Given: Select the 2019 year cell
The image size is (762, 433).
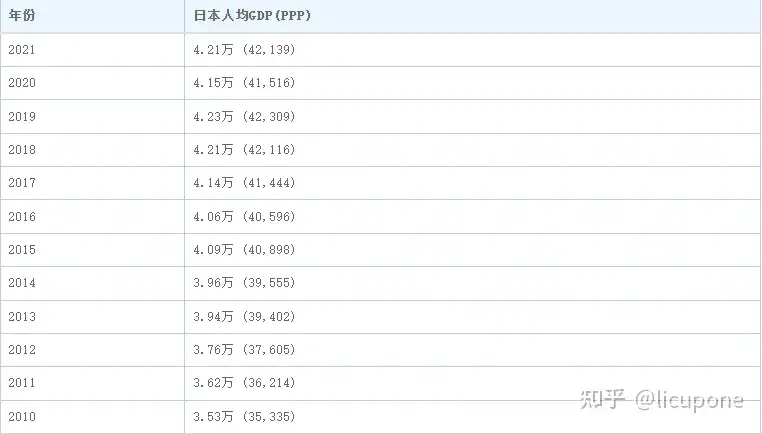Looking at the screenshot, I should coord(22,116).
